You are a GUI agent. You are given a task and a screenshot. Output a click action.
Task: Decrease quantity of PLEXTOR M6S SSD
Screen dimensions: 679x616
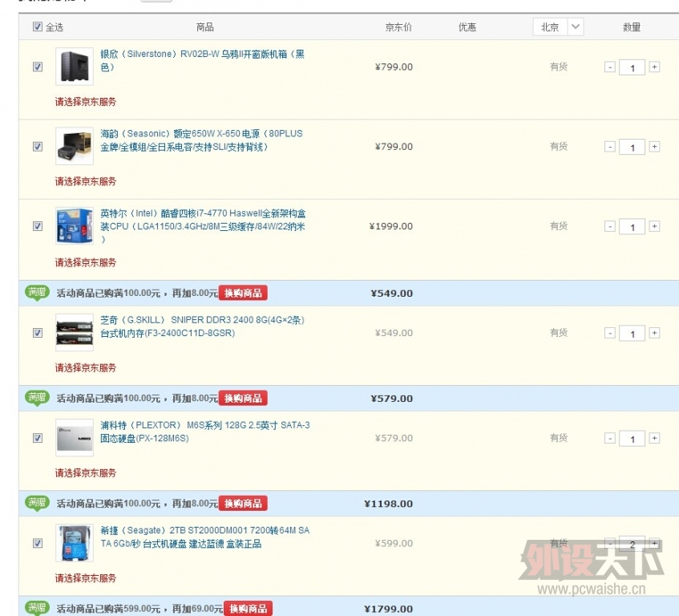tap(610, 439)
